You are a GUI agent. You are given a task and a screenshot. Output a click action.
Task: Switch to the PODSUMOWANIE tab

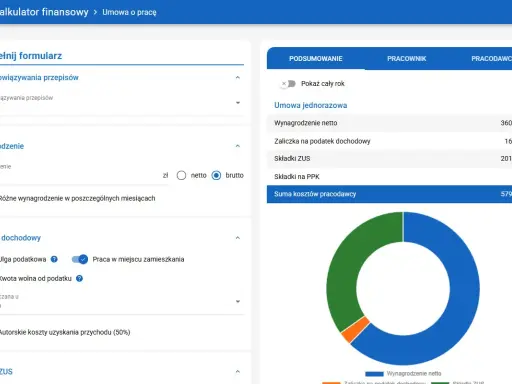pos(316,59)
